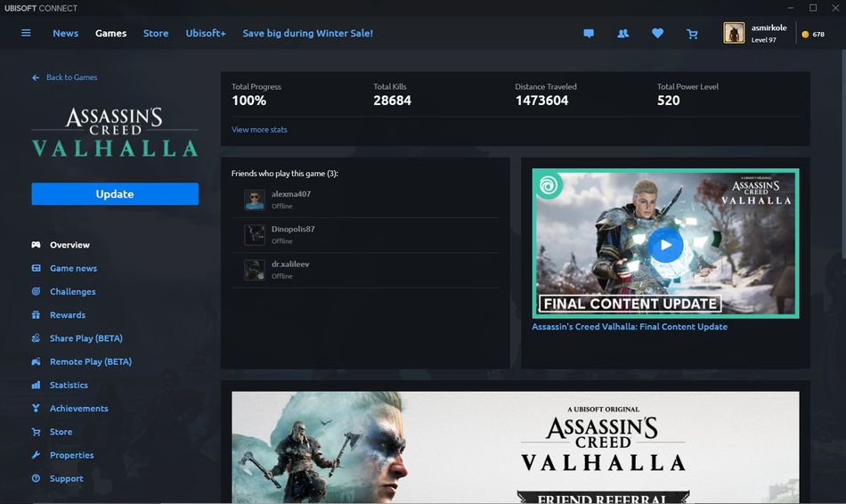Image resolution: width=846 pixels, height=504 pixels.
Task: Open Save big during Winter Sale
Action: pyautogui.click(x=307, y=33)
